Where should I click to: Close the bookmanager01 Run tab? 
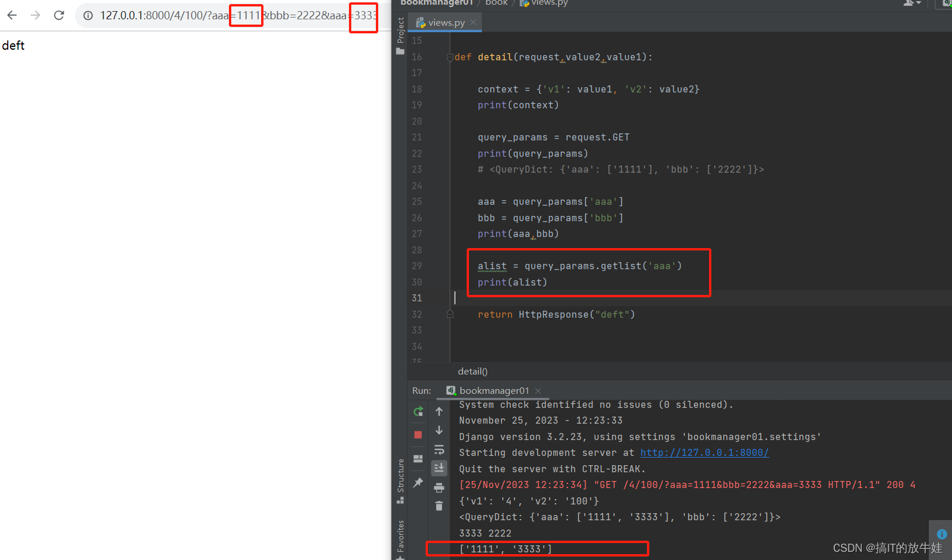click(538, 391)
